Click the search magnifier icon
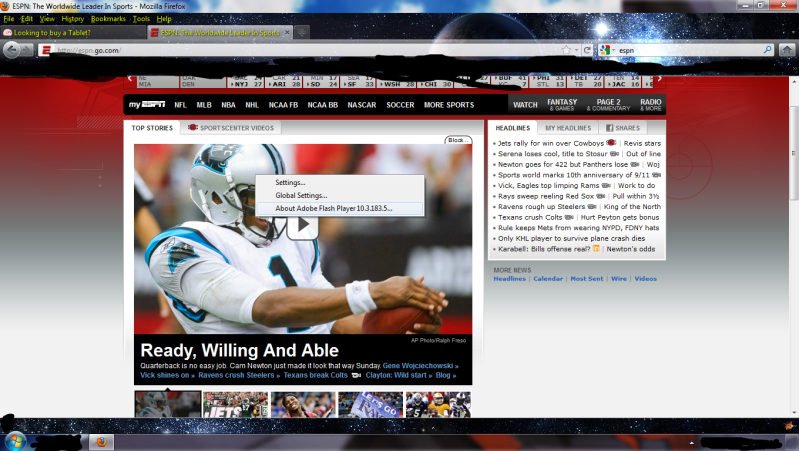The height and width of the screenshot is (451, 799). [x=767, y=50]
